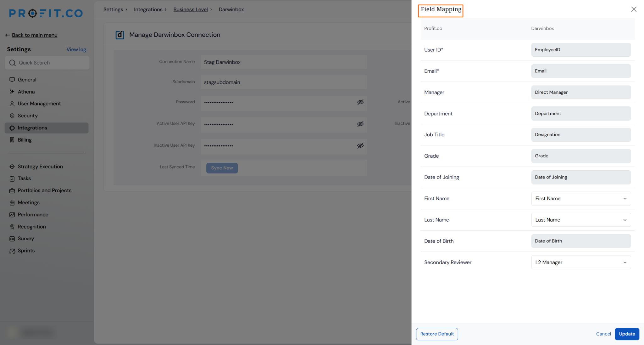The height and width of the screenshot is (345, 644).
Task: Click the Security shield icon
Action: 12,116
